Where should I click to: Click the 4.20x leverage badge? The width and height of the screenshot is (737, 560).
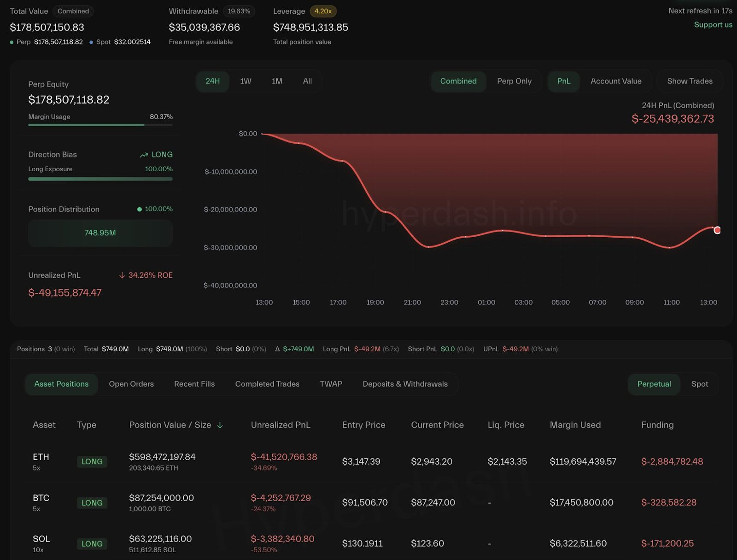322,11
